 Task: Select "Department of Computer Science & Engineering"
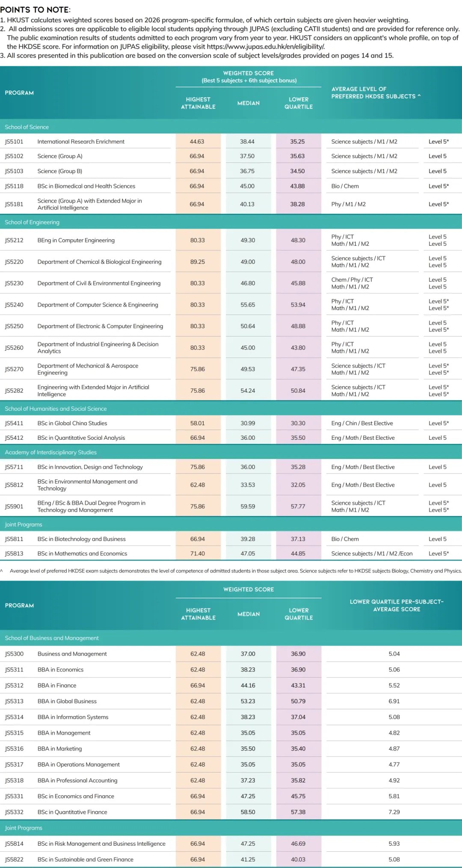point(98,305)
